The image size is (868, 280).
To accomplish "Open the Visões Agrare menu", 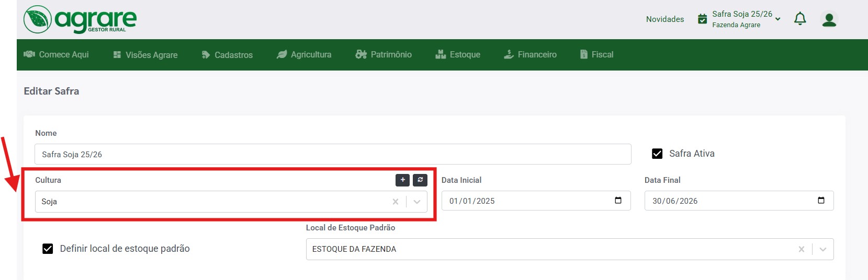I will (x=145, y=55).
